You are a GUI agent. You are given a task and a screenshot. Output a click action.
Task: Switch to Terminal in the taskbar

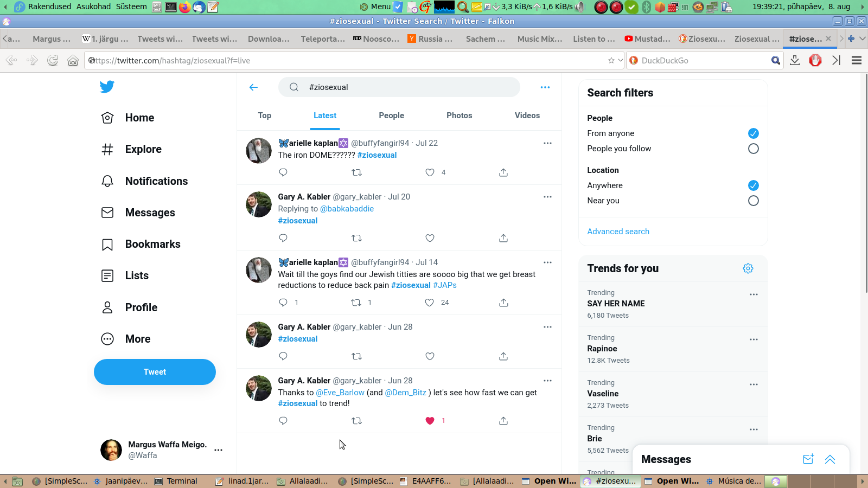[x=176, y=481]
